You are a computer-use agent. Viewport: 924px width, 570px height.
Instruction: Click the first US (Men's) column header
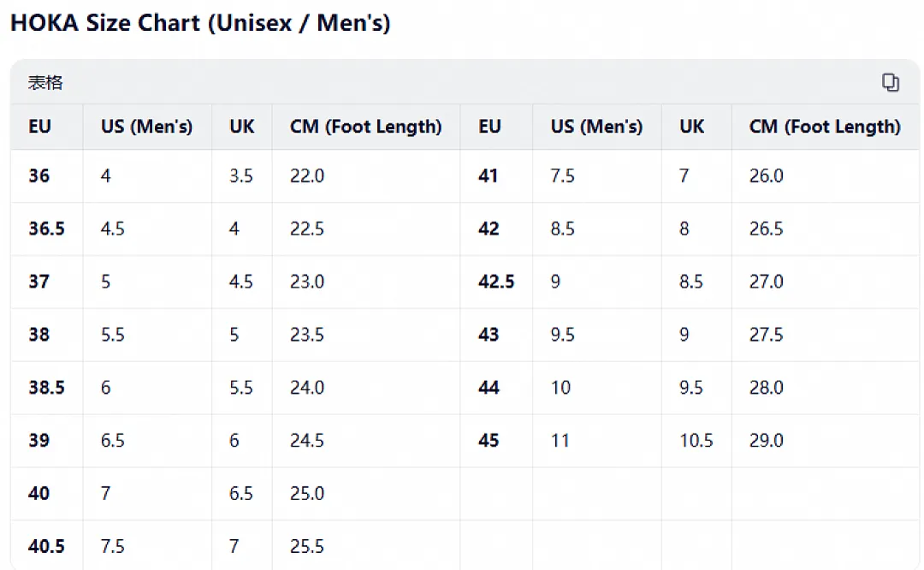tap(147, 126)
